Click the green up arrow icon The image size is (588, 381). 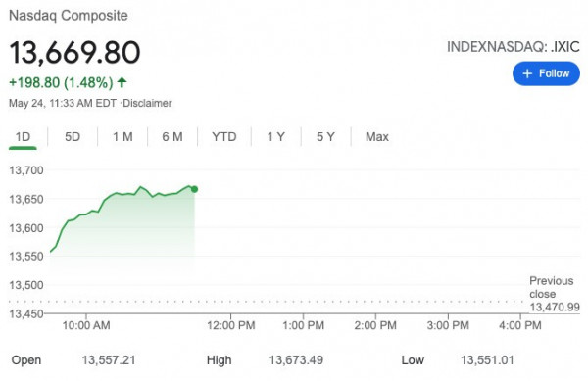[122, 82]
